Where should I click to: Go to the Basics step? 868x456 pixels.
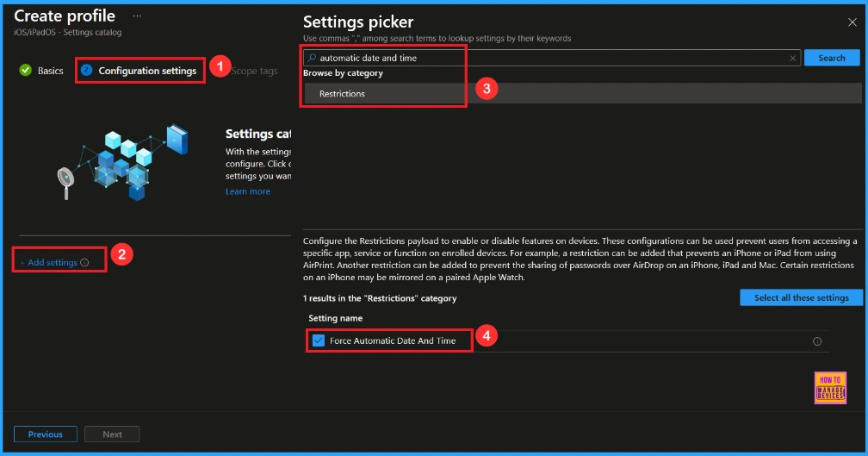click(x=41, y=71)
